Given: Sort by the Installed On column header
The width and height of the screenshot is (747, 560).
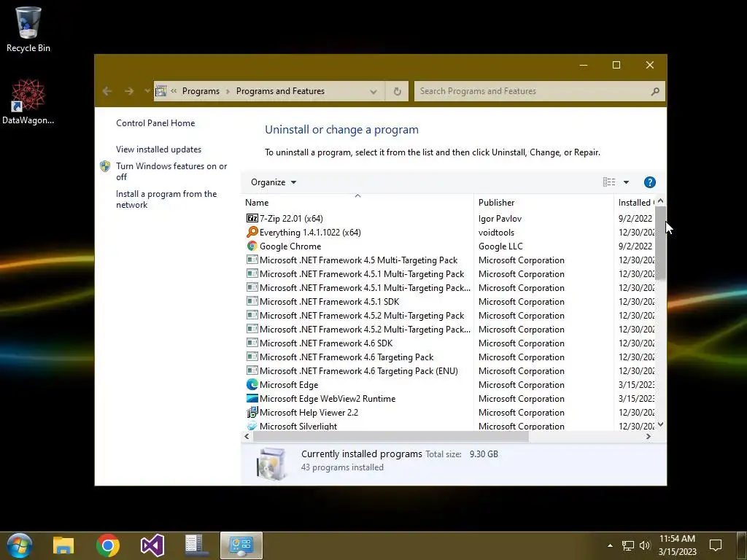Looking at the screenshot, I should 635,203.
